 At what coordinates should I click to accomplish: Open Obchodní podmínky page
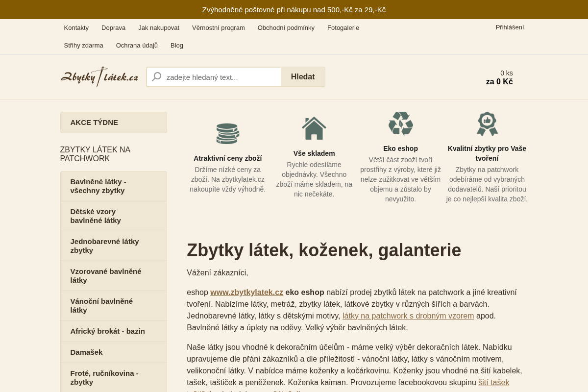tap(286, 28)
